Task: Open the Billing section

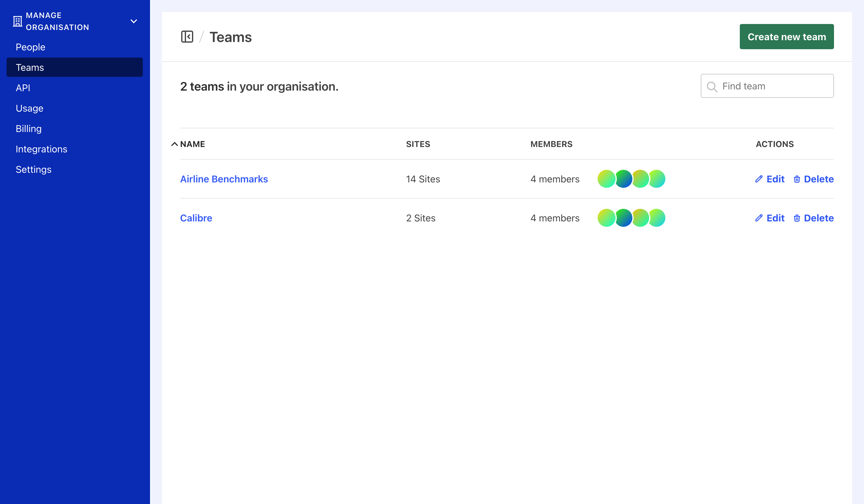Action: pyautogui.click(x=28, y=129)
